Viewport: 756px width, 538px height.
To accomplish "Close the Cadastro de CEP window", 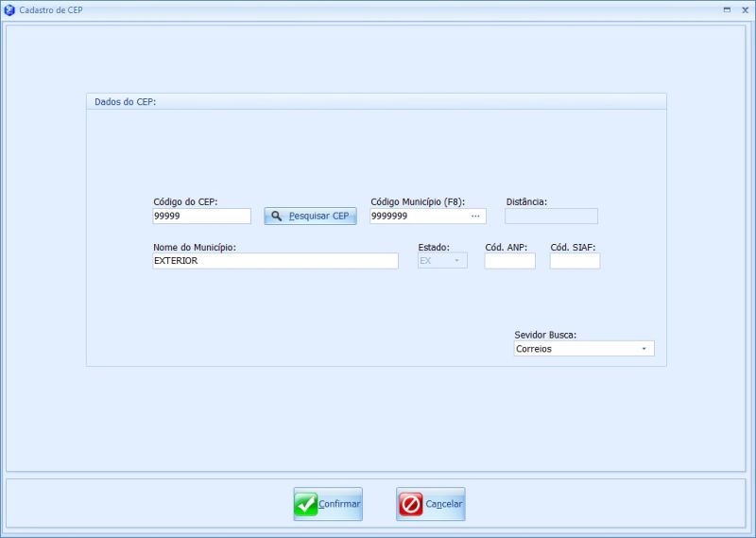I will pos(744,9).
